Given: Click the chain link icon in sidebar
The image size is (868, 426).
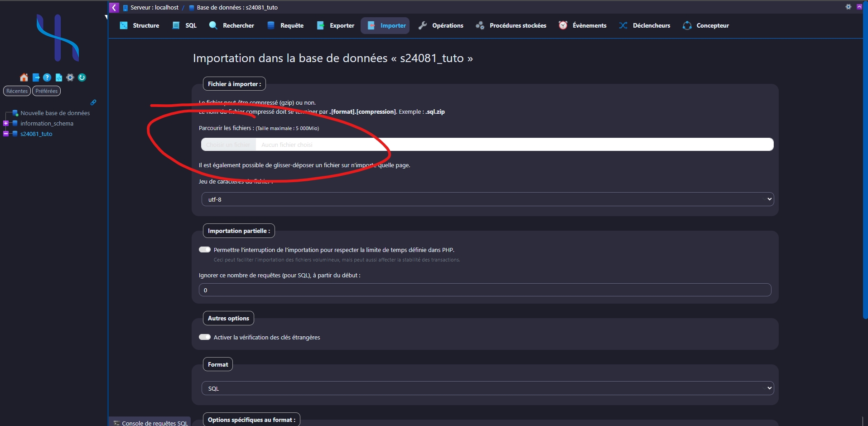Looking at the screenshot, I should click(x=93, y=102).
